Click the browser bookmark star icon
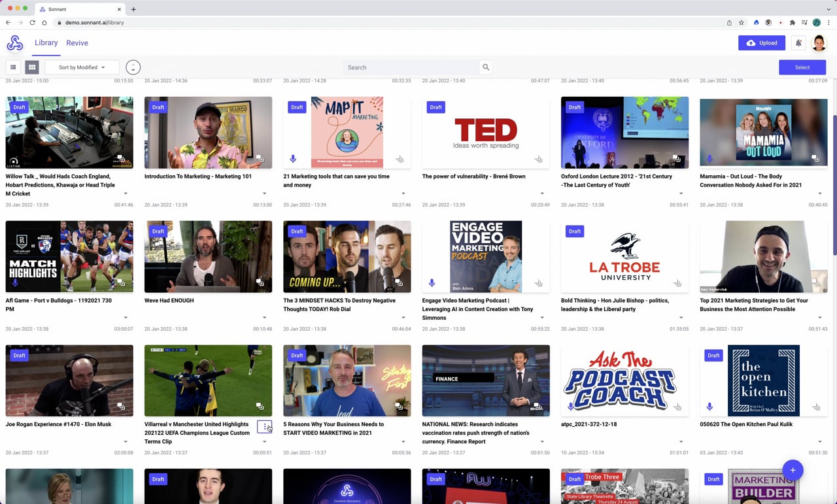The width and height of the screenshot is (837, 504). point(742,22)
